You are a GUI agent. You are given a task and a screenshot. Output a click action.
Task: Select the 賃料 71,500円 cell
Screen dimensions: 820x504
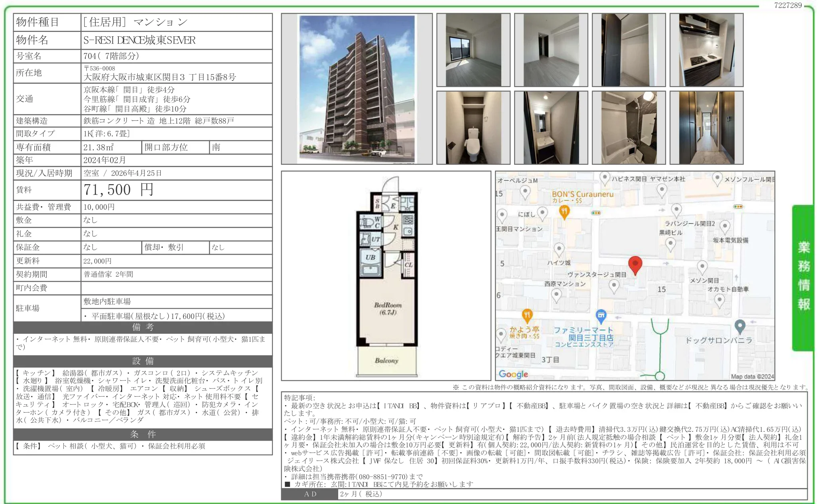(x=118, y=190)
